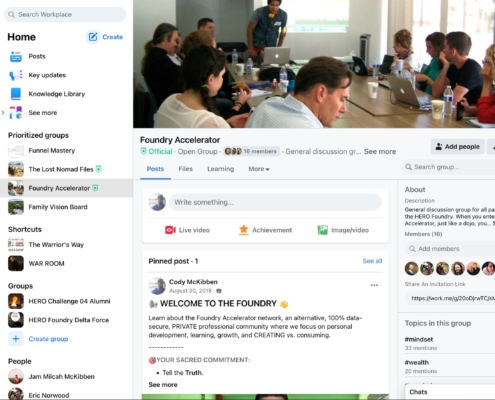Select the Achievement star icon
This screenshot has height=400, width=495.
[244, 230]
